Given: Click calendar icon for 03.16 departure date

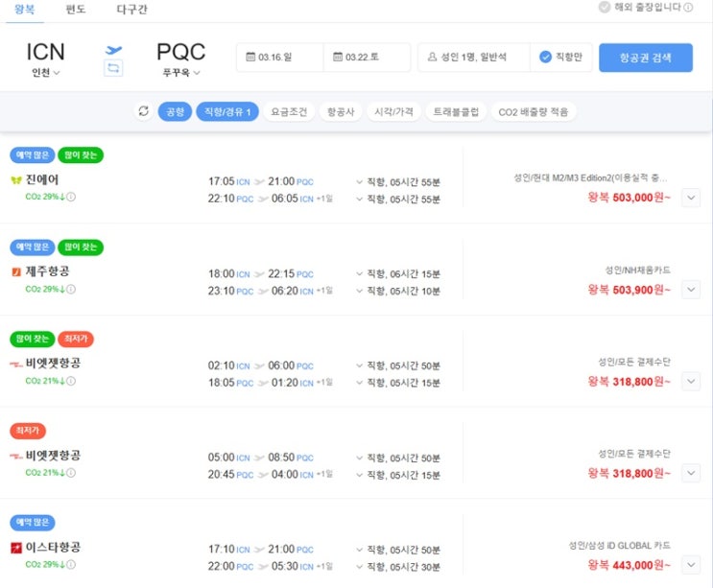Looking at the screenshot, I should [x=250, y=57].
